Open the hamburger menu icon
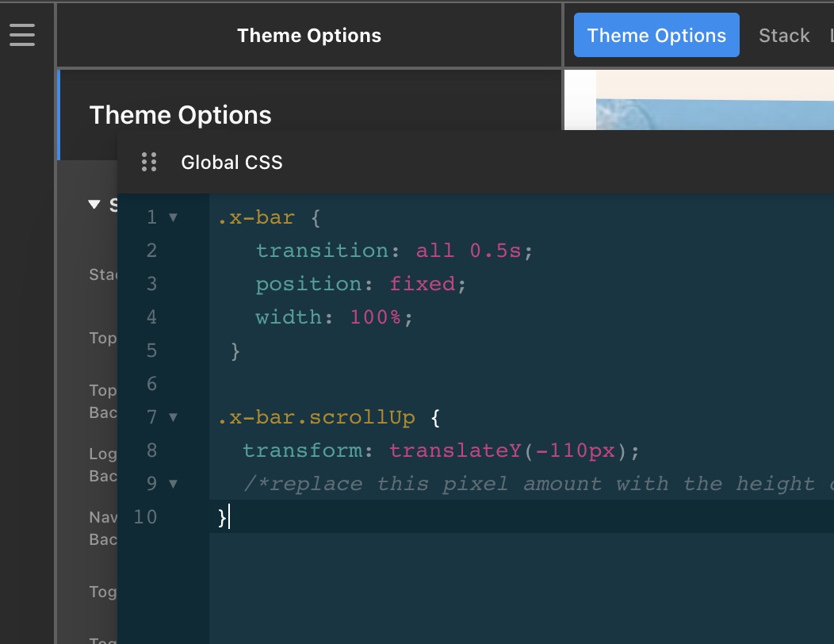 pyautogui.click(x=22, y=35)
